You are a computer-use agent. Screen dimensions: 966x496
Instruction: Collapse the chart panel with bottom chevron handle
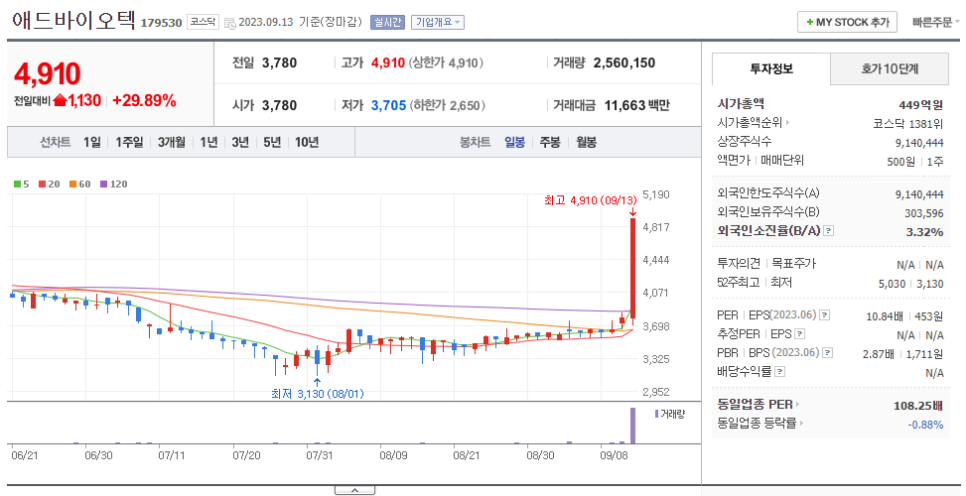tap(354, 490)
